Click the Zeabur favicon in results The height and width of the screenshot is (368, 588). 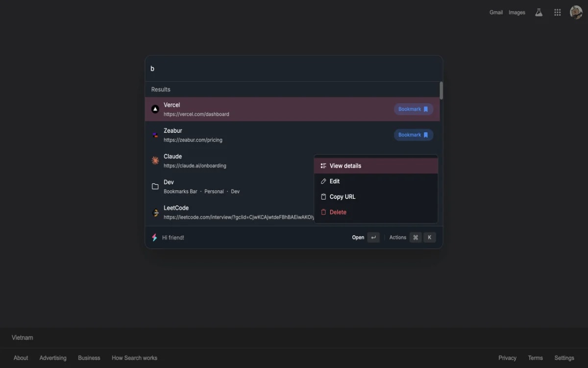tap(155, 134)
